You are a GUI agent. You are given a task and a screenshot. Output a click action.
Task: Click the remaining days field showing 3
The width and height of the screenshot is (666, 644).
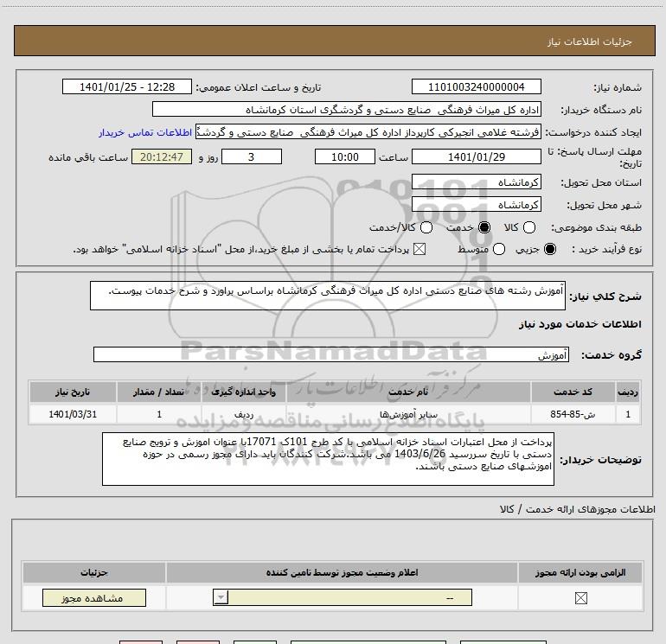click(x=252, y=156)
